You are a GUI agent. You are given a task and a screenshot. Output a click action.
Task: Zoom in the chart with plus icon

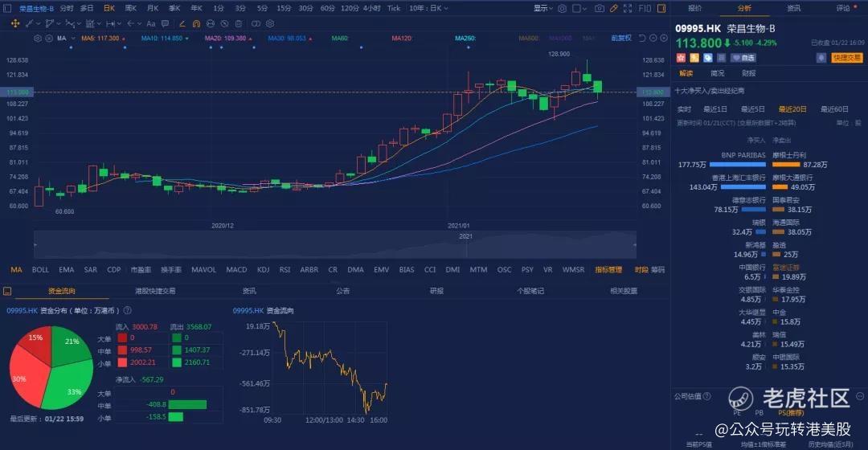pos(664,39)
